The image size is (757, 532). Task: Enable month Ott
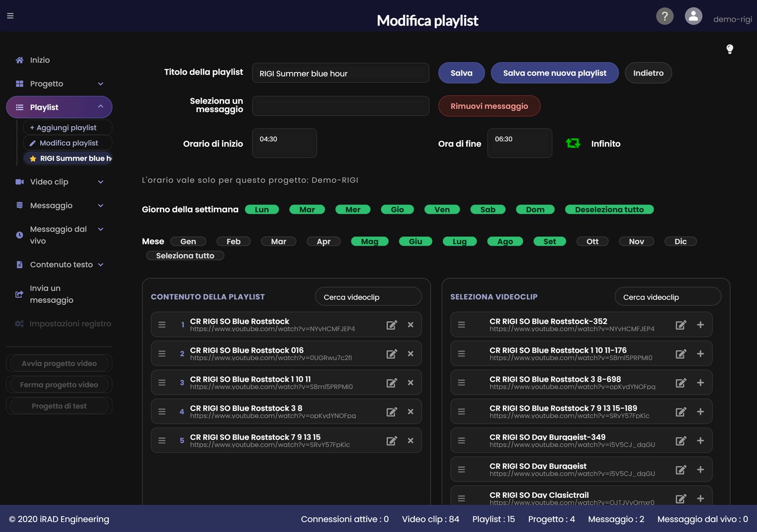point(592,241)
